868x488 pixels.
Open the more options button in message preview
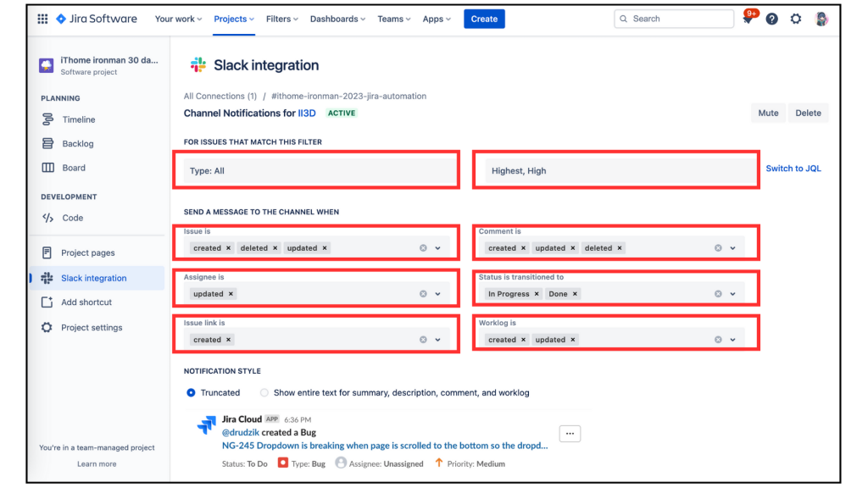pyautogui.click(x=570, y=433)
